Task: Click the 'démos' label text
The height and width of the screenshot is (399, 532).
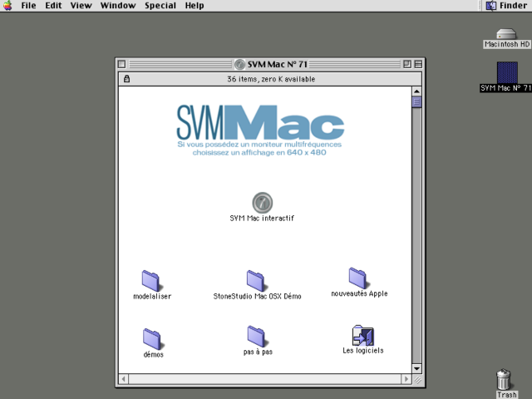Action: [x=153, y=355]
